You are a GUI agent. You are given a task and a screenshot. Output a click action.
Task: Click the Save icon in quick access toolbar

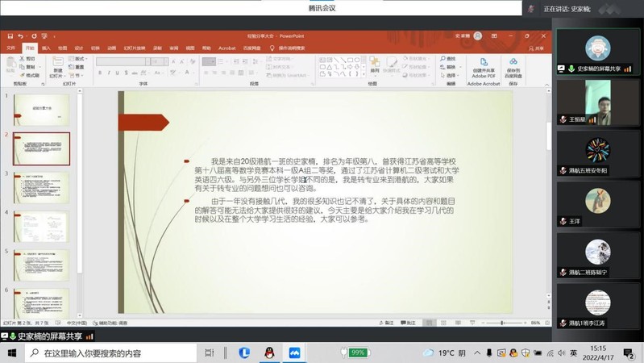(10, 36)
